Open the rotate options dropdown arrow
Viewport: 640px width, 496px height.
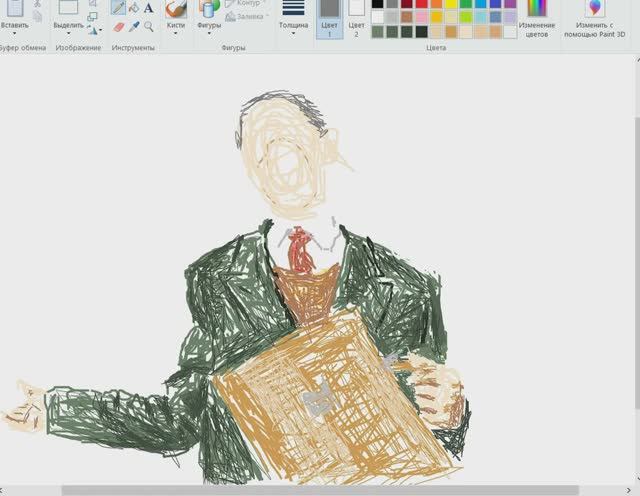(101, 30)
